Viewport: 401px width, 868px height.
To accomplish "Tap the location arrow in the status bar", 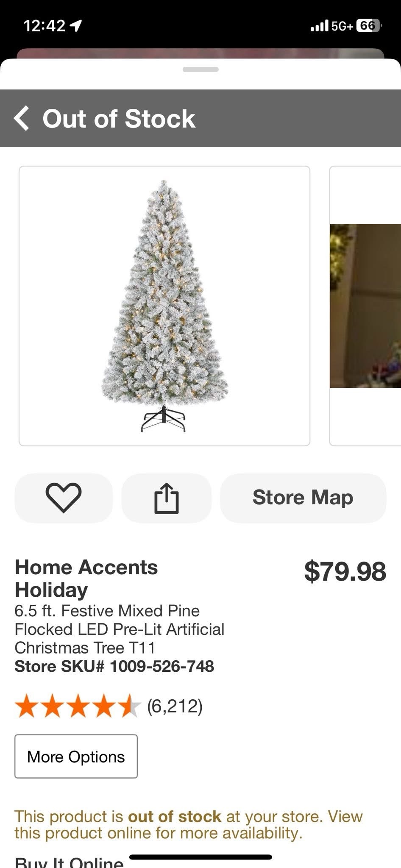I will (x=76, y=27).
